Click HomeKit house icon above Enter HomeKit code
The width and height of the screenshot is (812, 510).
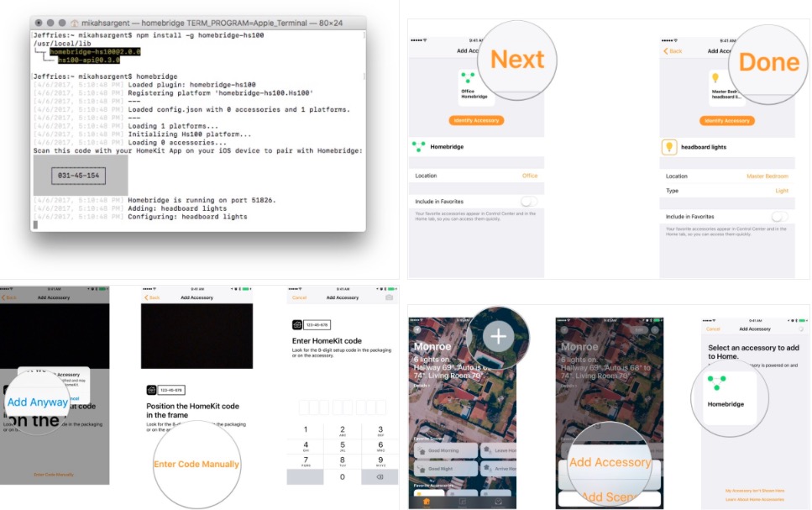tap(296, 325)
